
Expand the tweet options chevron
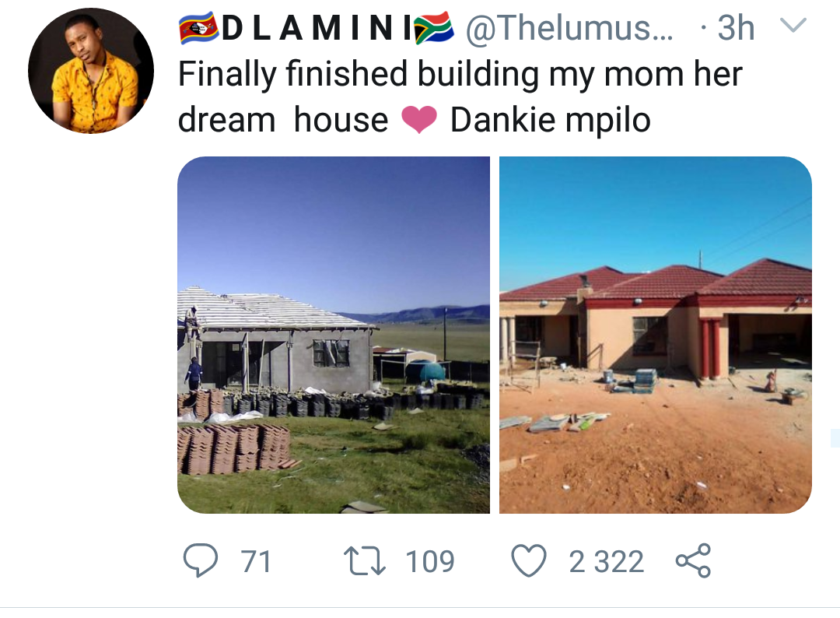[x=792, y=28]
